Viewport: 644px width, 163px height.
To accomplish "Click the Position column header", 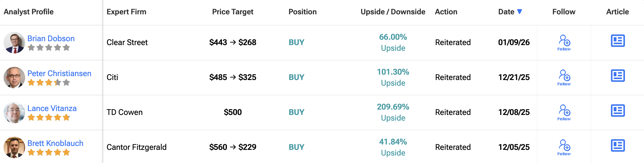I will tap(303, 12).
